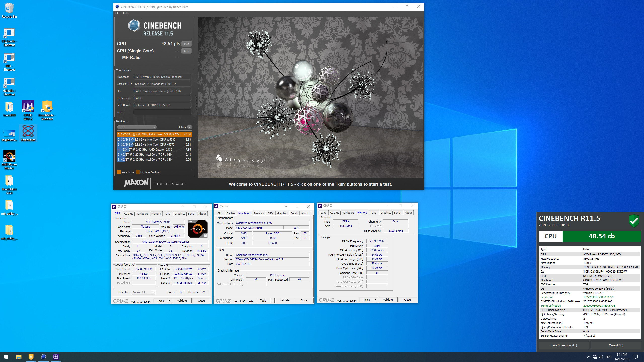Click the Ryzen logo in CPU-Z
Image resolution: width=644 pixels, height=362 pixels.
tap(198, 229)
